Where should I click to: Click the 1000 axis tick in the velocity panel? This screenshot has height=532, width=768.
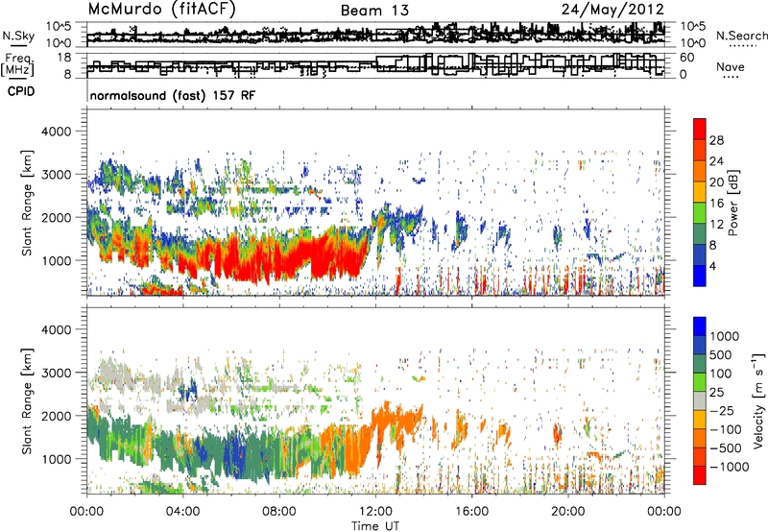(56, 459)
